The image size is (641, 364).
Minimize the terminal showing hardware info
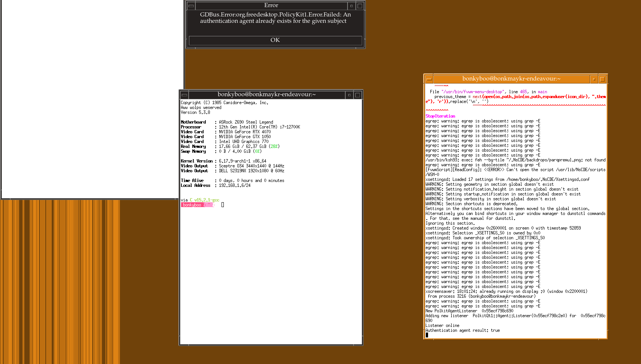click(x=349, y=95)
